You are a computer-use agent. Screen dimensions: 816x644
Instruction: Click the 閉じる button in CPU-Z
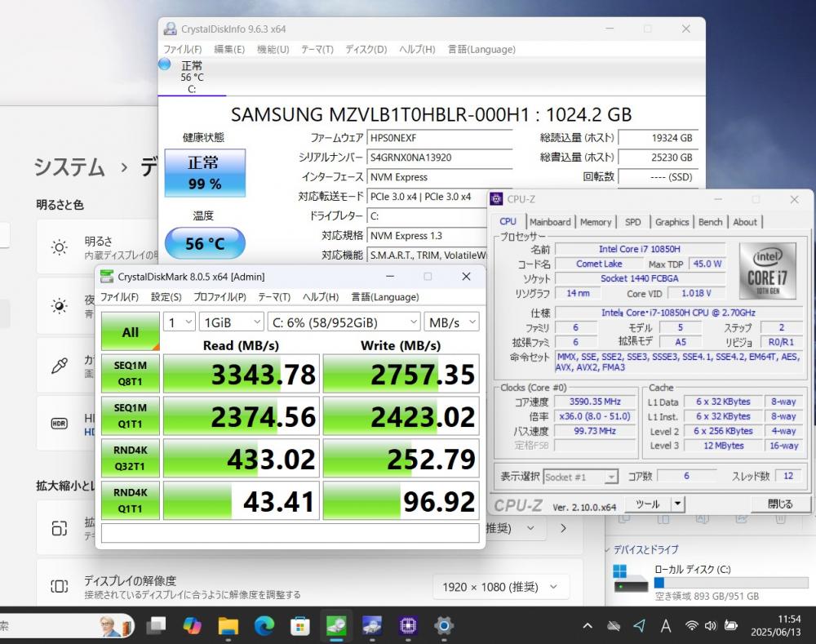[780, 504]
